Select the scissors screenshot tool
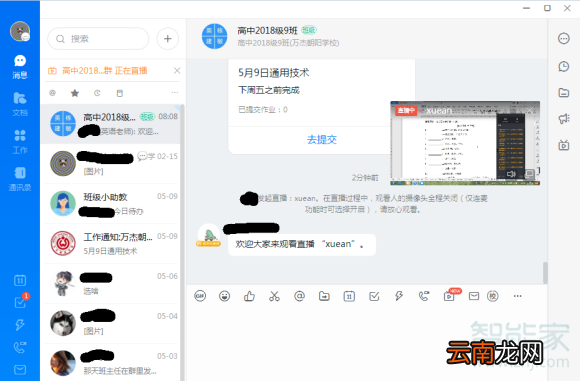Viewport: 580px width, 381px height. pos(274,296)
